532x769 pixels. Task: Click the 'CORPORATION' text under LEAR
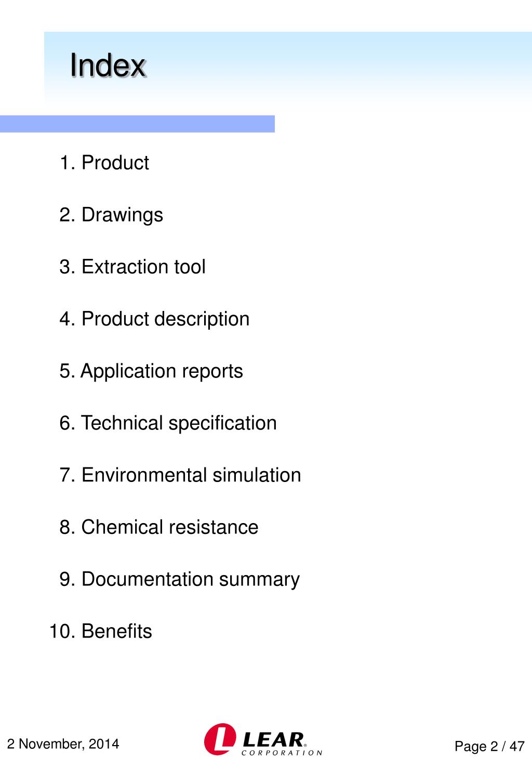point(282,752)
